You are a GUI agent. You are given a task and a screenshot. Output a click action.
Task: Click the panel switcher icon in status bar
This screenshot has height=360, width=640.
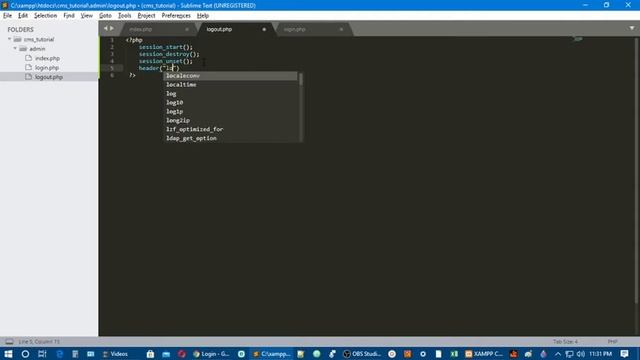9,342
